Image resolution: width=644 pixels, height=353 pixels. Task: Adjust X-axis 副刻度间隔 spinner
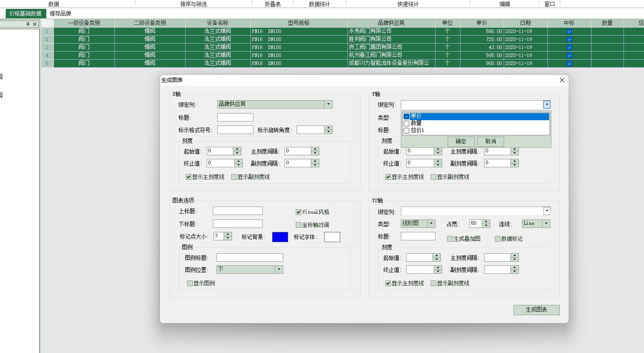[315, 163]
